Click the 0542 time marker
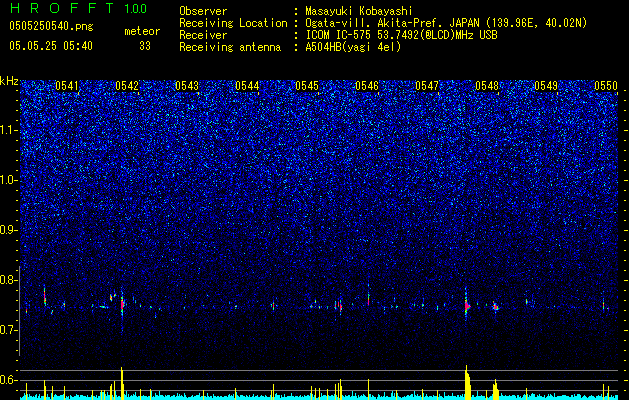 click(127, 86)
